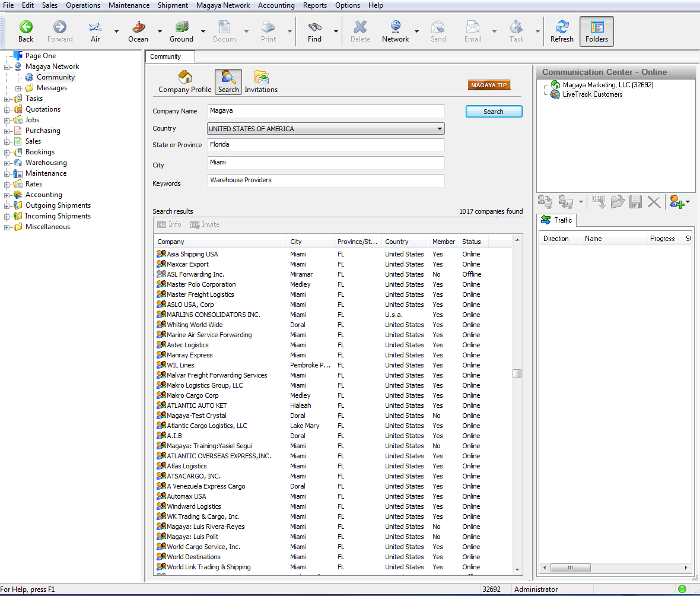700x596 pixels.
Task: Click the Delete toolbar icon
Action: 360,31
